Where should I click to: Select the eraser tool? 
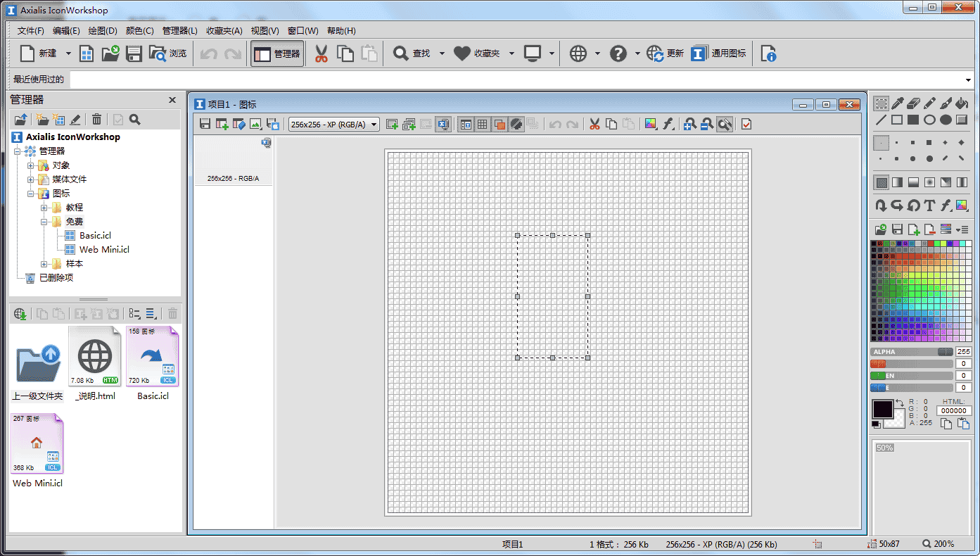coord(913,103)
